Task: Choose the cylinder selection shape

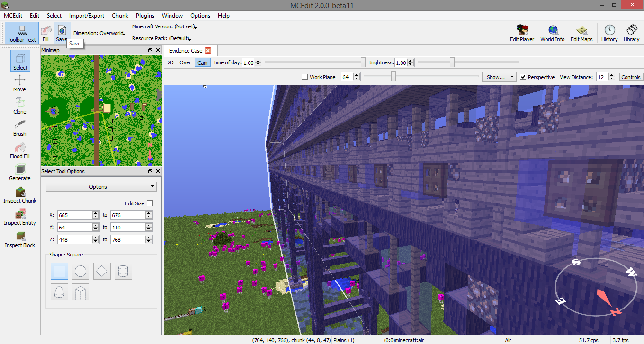Action: tap(123, 271)
